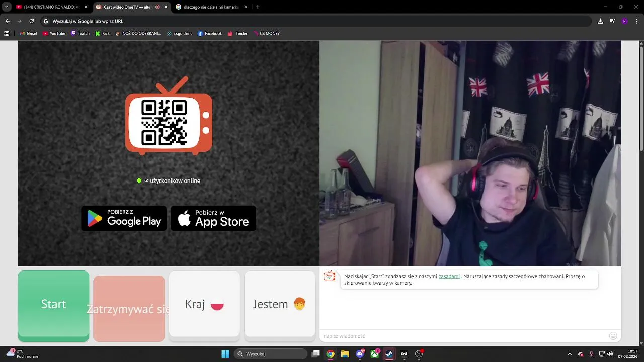Open the Windows Start menu
The height and width of the screenshot is (362, 644).
click(225, 354)
